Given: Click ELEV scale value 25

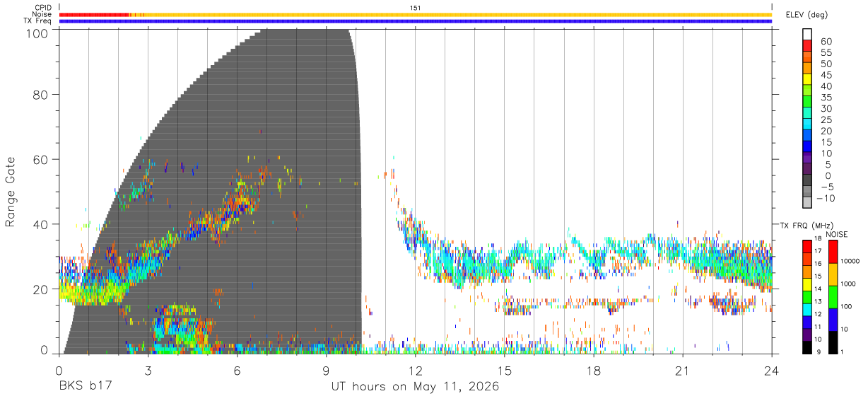Looking at the screenshot, I should (826, 120).
